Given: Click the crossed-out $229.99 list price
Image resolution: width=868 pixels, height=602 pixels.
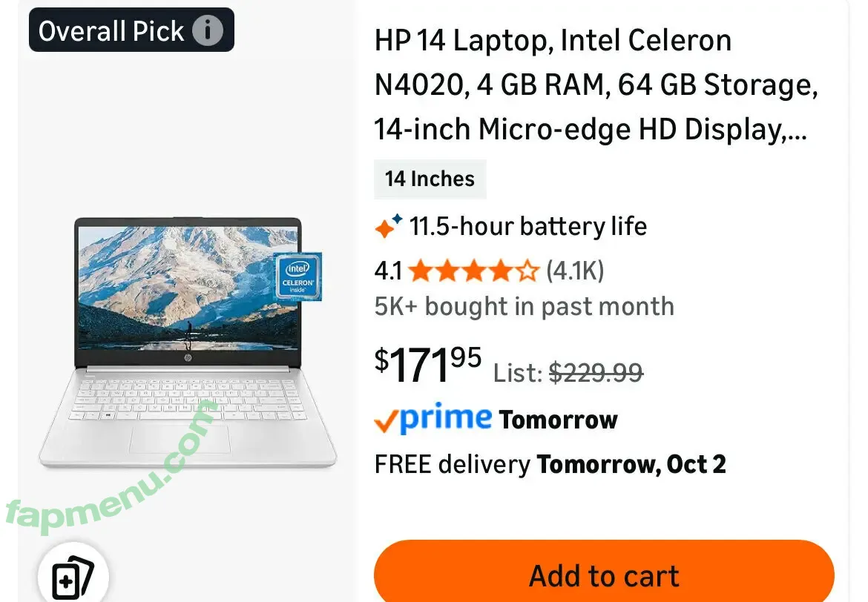Looking at the screenshot, I should (596, 372).
